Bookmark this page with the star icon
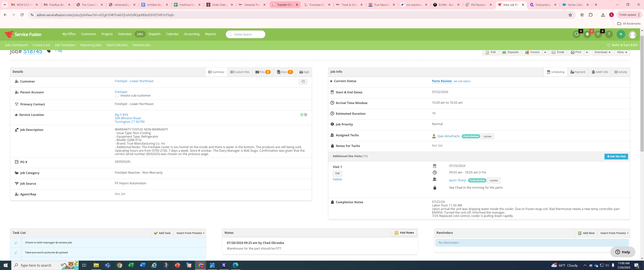 [570, 15]
